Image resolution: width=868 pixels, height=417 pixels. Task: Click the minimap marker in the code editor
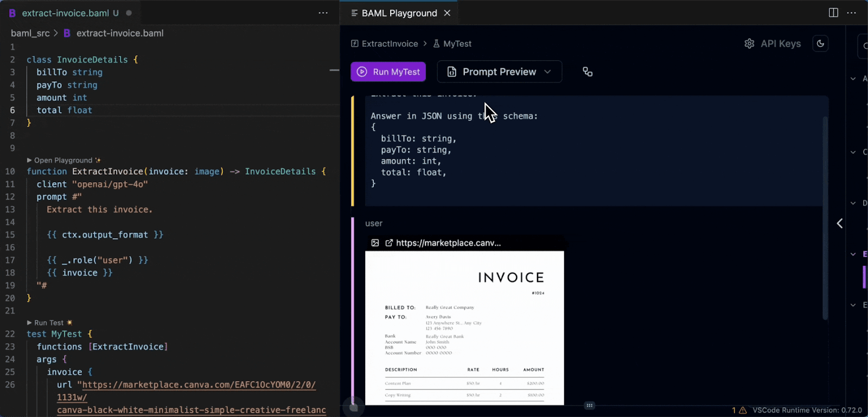pos(334,70)
